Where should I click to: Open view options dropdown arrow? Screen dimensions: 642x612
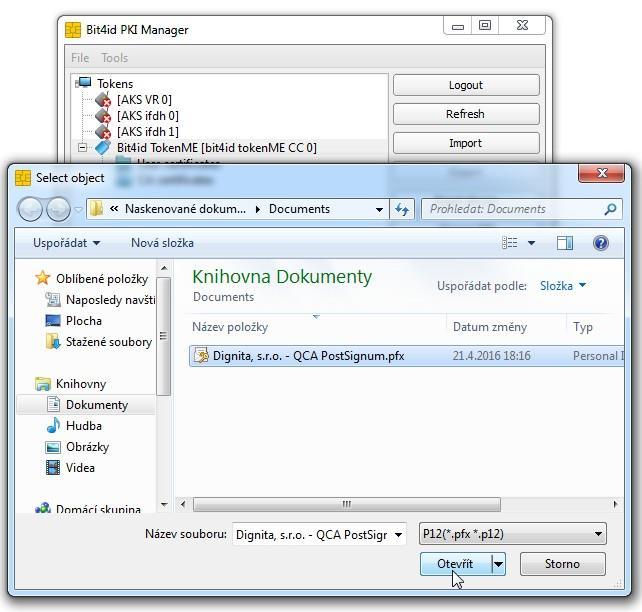pyautogui.click(x=531, y=243)
